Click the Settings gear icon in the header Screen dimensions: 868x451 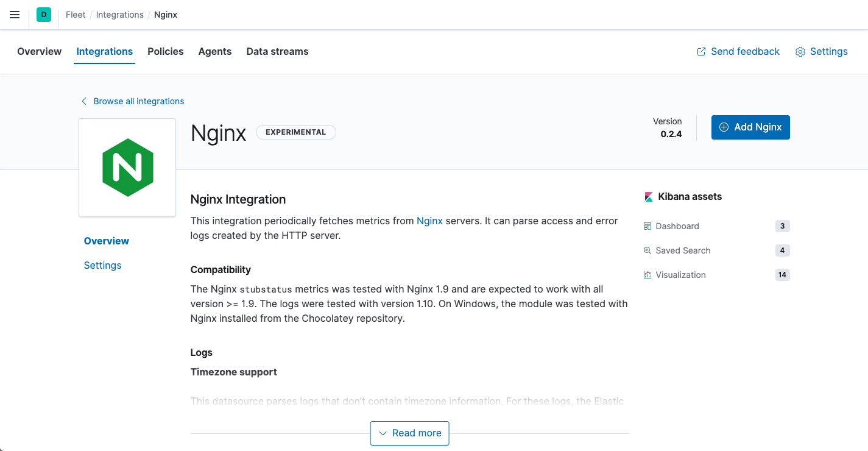pos(800,52)
